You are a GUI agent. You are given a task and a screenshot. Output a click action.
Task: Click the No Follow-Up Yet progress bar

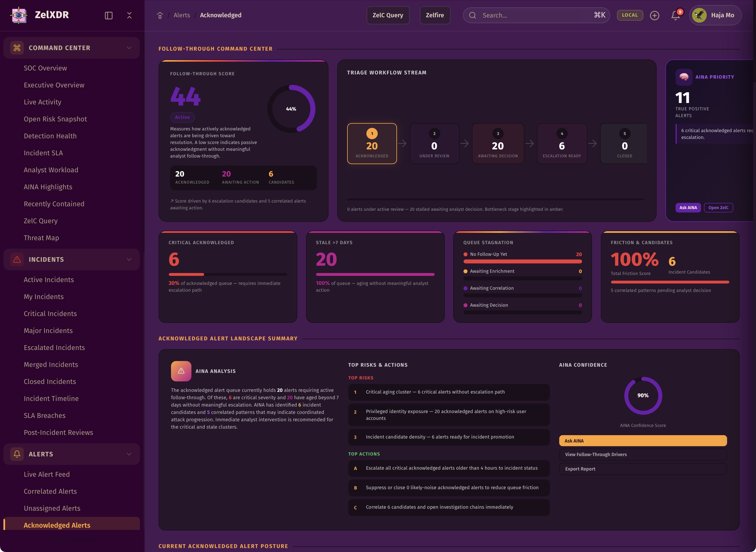(x=522, y=262)
